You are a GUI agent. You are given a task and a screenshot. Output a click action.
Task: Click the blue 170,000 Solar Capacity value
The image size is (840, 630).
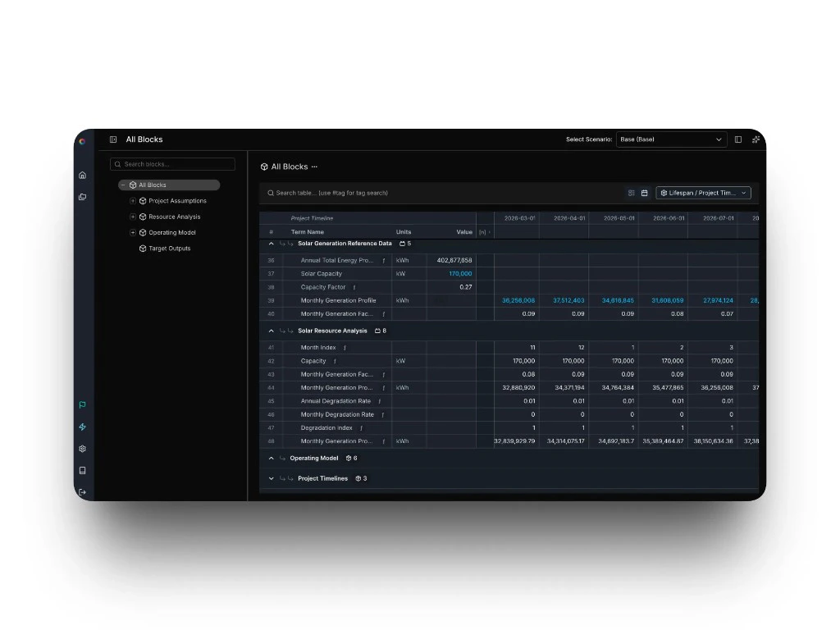click(459, 273)
